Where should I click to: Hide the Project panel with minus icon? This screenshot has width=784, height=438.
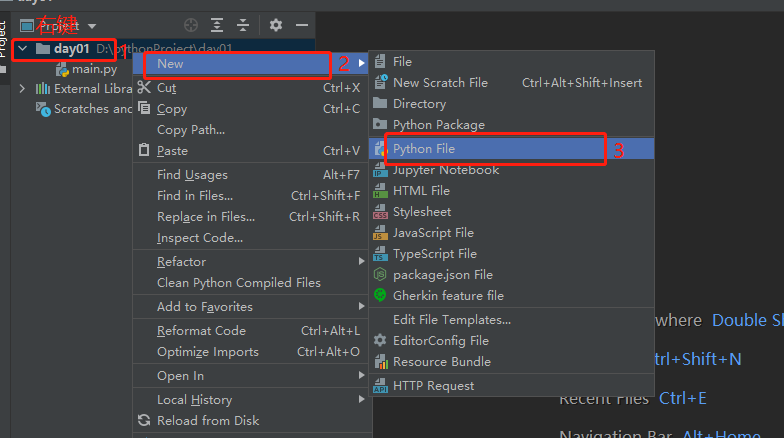pyautogui.click(x=302, y=25)
